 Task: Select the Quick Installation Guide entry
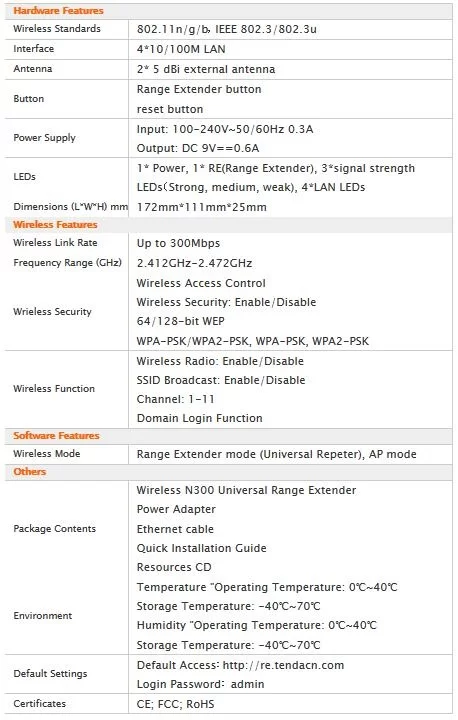pos(202,548)
